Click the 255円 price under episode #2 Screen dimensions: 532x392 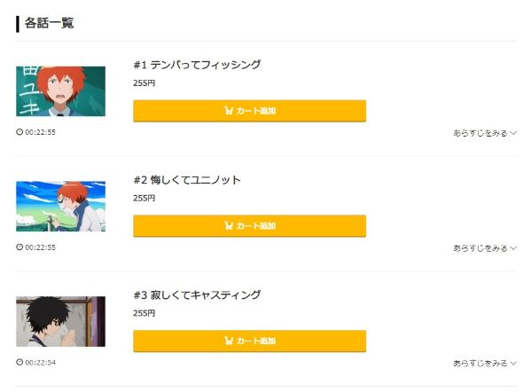[144, 198]
